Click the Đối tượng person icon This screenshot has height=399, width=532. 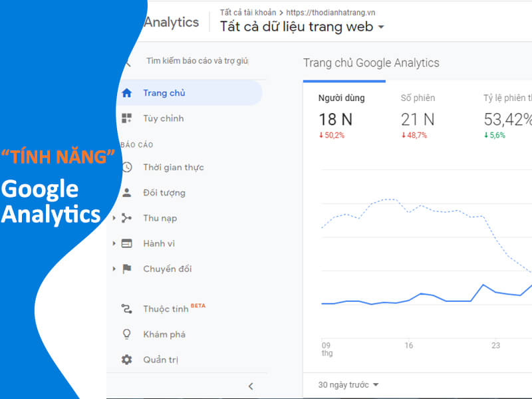tap(126, 193)
